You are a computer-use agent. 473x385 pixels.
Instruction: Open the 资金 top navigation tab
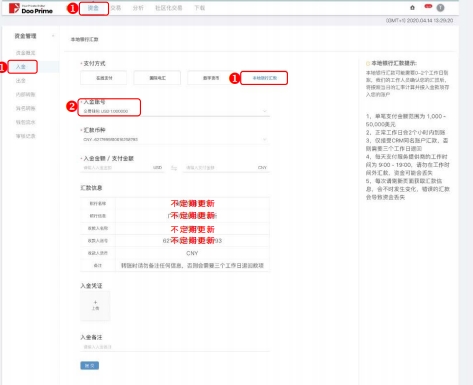pyautogui.click(x=93, y=8)
